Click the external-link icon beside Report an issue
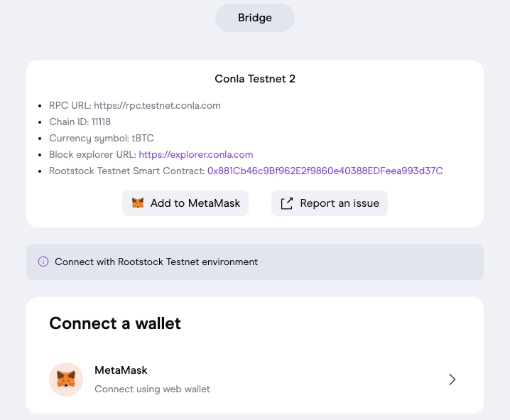The width and height of the screenshot is (510, 420). [x=287, y=203]
